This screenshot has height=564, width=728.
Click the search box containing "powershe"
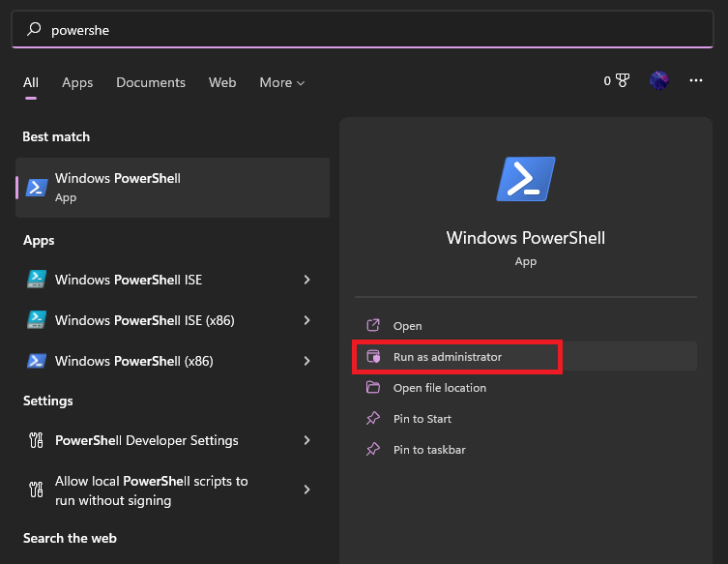coord(363,29)
